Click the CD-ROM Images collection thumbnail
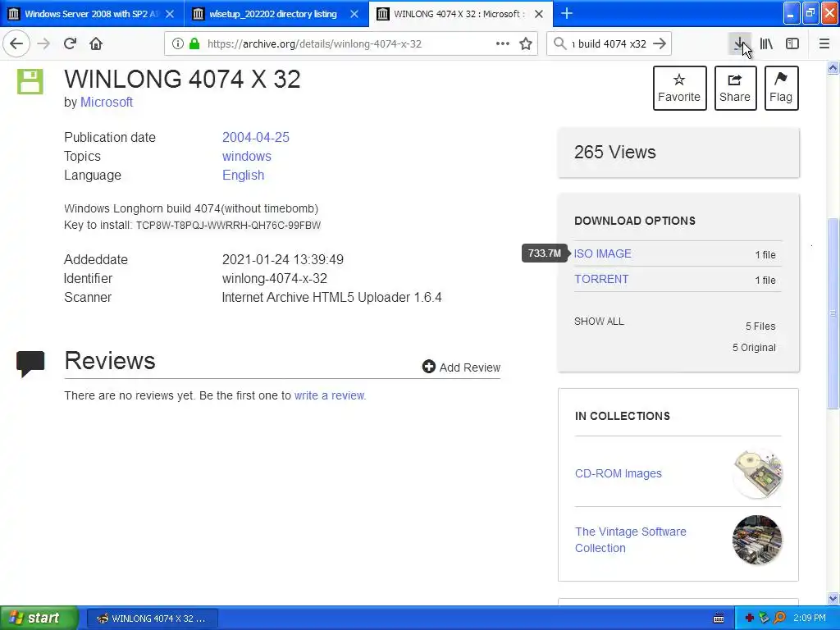This screenshot has width=840, height=630. tap(757, 474)
